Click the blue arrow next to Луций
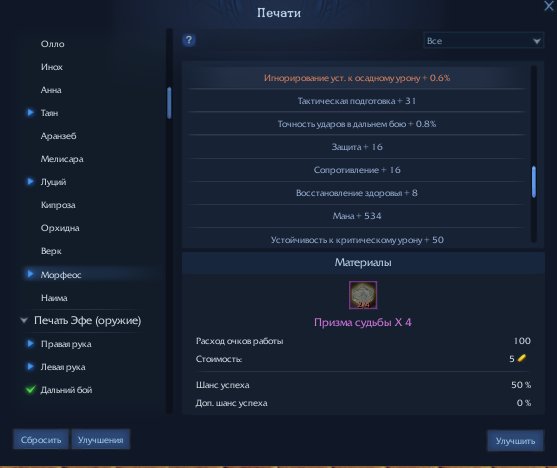The height and width of the screenshot is (468, 557). [31, 182]
